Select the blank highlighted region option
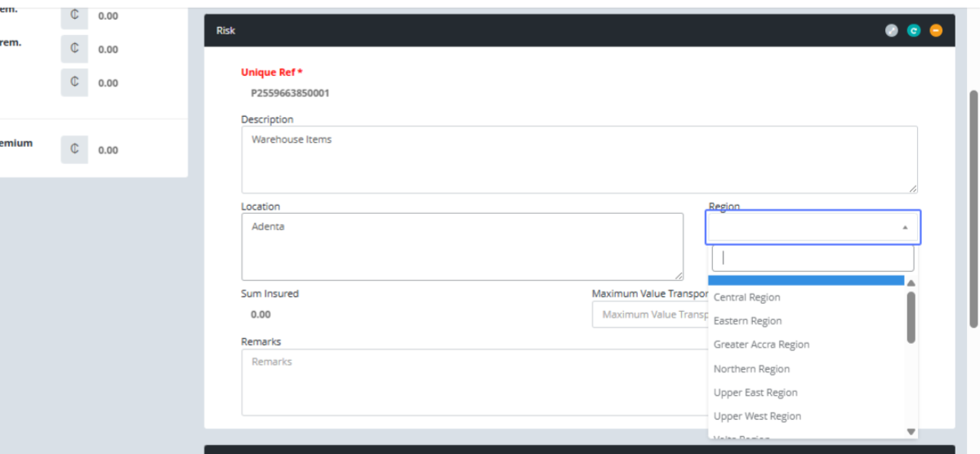This screenshot has width=980, height=454. pyautogui.click(x=805, y=280)
